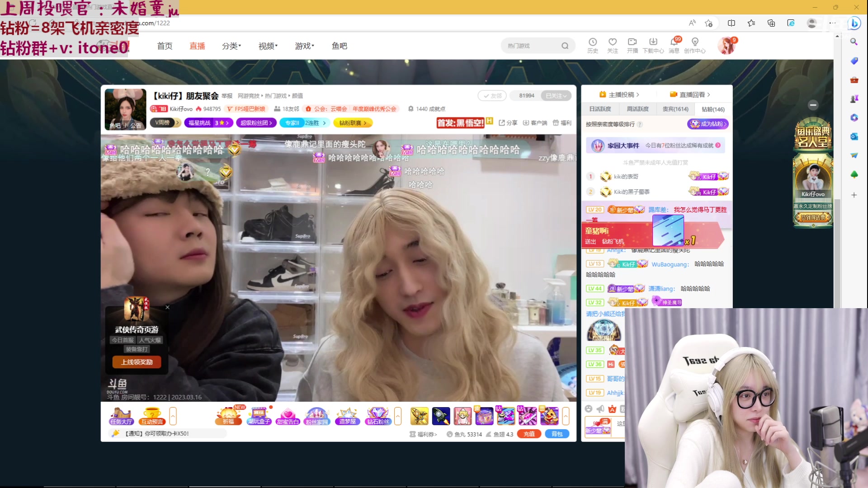Switch to 周活跃度 tab
This screenshot has width=868, height=488.
[x=637, y=109]
